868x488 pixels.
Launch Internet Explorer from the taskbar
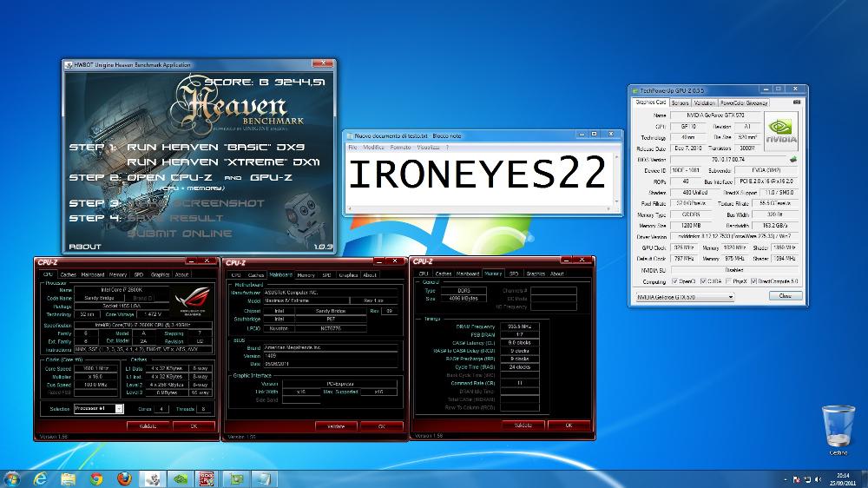point(40,478)
